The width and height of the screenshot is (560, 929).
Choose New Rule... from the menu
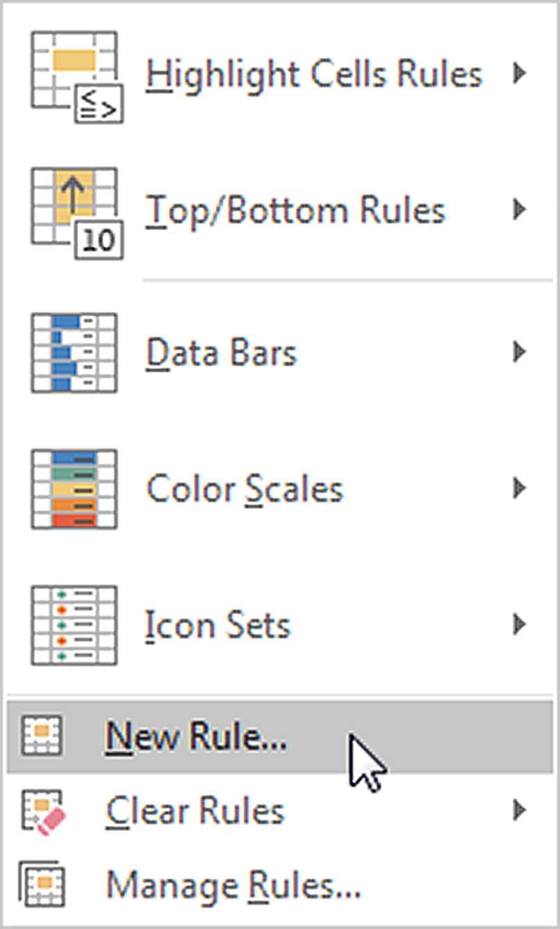(280, 737)
